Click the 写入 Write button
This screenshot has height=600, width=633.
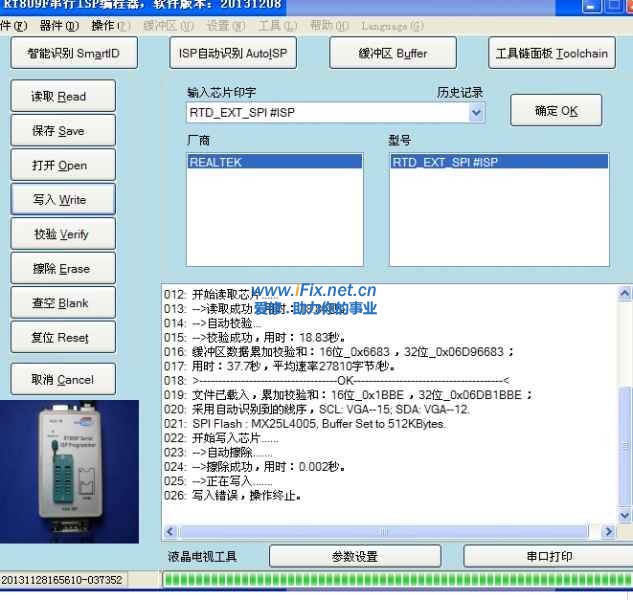(63, 199)
